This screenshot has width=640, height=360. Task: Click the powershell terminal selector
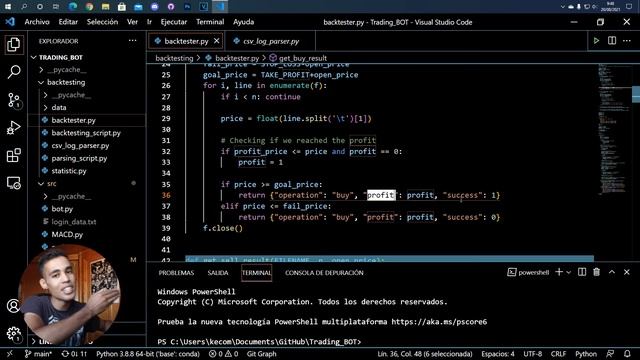529,272
